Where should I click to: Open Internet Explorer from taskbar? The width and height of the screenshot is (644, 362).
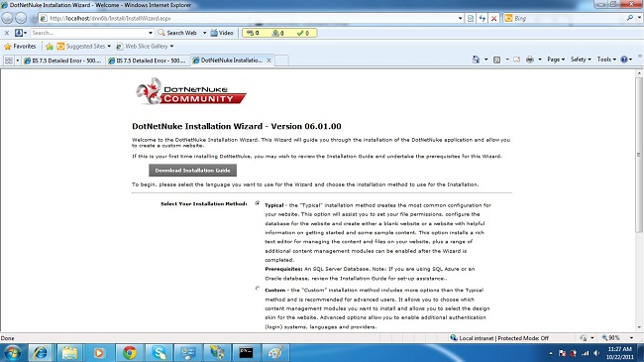(41, 353)
